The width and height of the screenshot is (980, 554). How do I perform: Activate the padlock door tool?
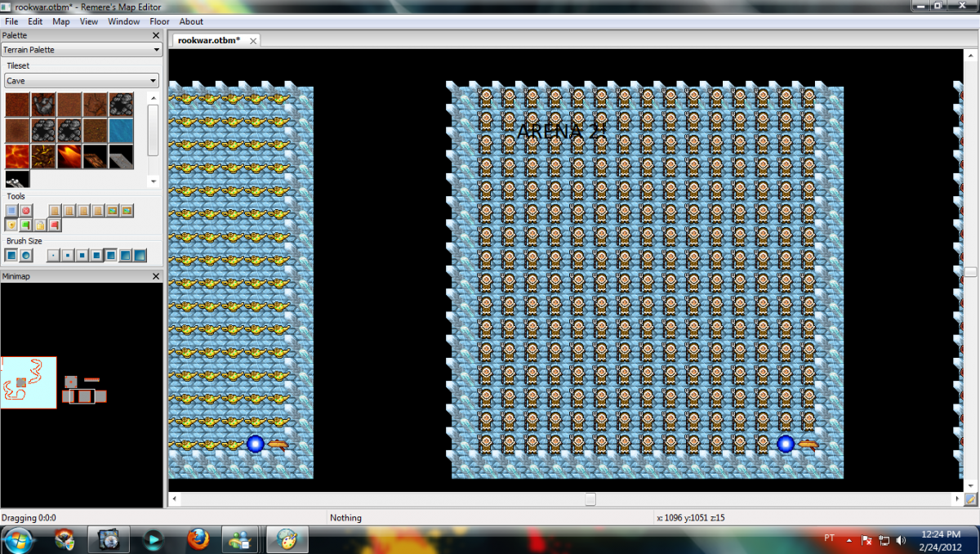coord(40,225)
